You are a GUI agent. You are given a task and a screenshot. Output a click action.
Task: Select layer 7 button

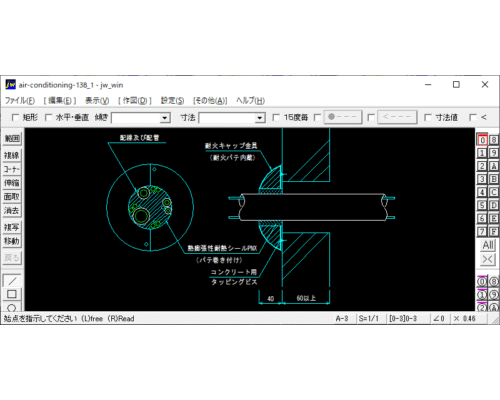pyautogui.click(x=482, y=231)
